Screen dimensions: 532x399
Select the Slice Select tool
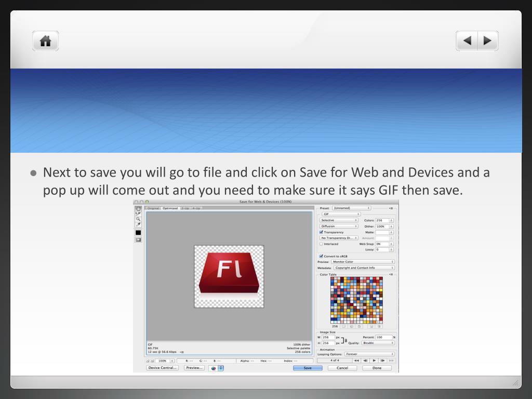138,214
